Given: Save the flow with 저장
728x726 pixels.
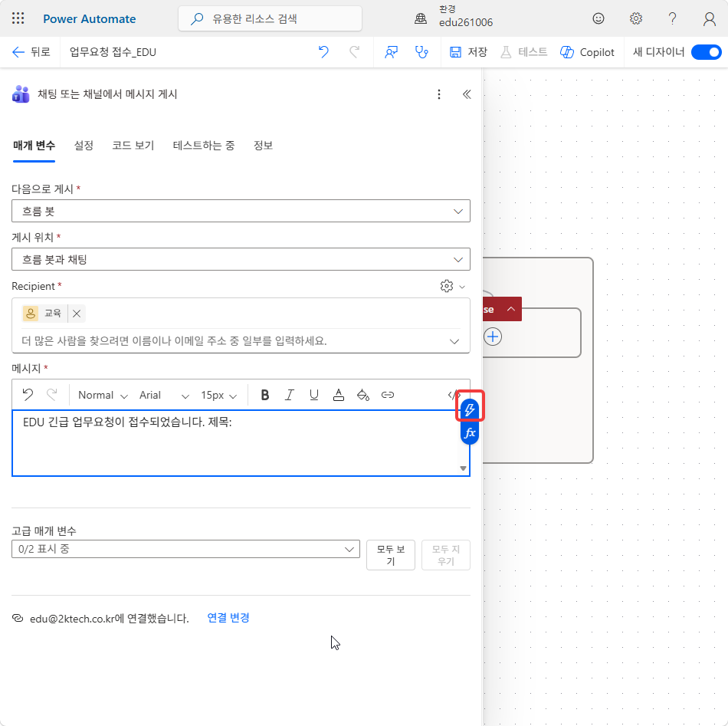Looking at the screenshot, I should (468, 52).
